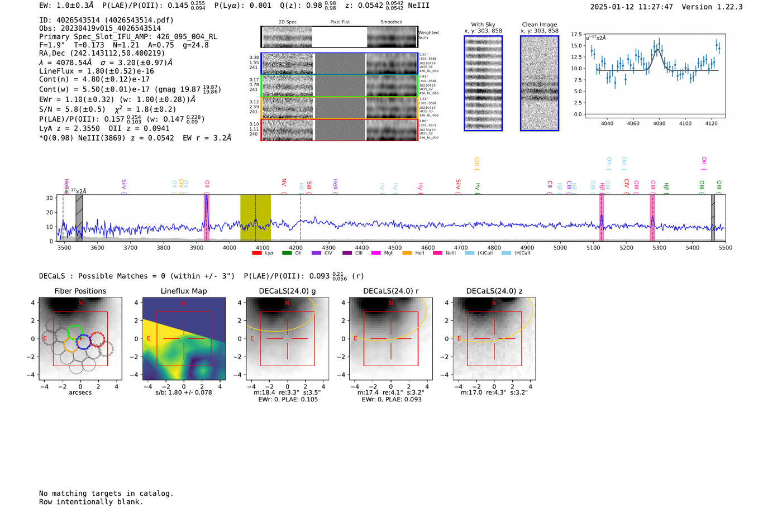This screenshot has height=532, width=782.
Task: View the DECaLS(24.0) r image
Action: tap(391, 338)
